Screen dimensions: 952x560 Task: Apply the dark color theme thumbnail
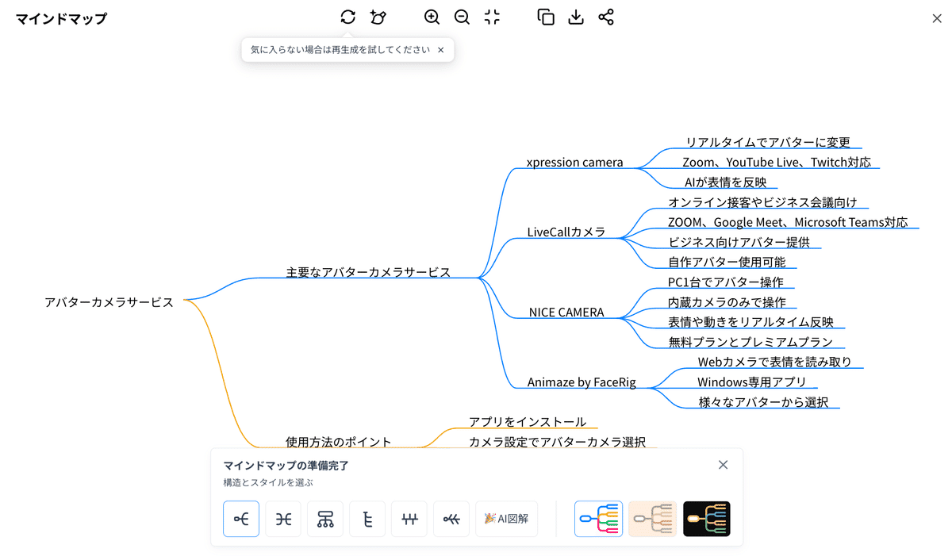click(706, 519)
